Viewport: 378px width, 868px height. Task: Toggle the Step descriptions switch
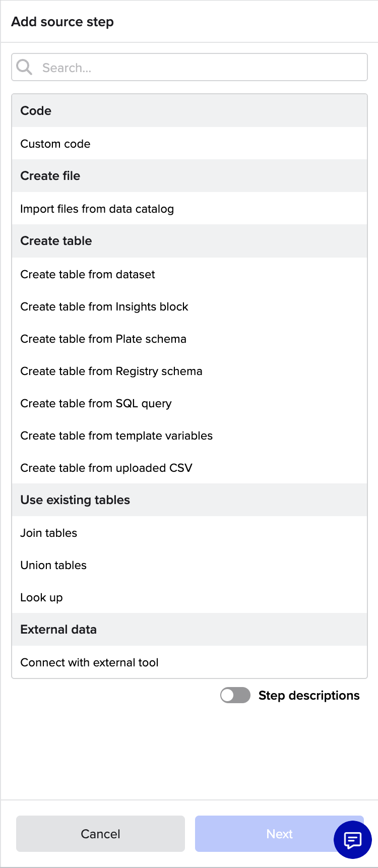[235, 695]
